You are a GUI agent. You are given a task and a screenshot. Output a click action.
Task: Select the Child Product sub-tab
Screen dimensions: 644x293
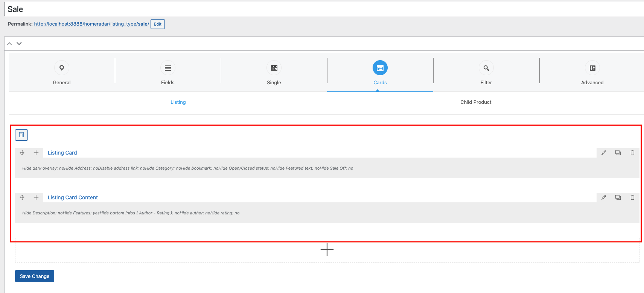476,102
